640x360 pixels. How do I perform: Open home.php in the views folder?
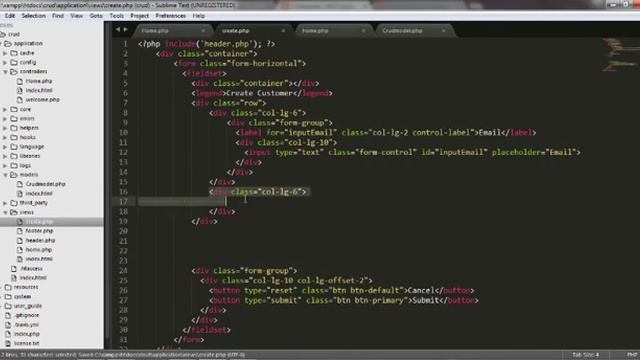pyautogui.click(x=38, y=250)
